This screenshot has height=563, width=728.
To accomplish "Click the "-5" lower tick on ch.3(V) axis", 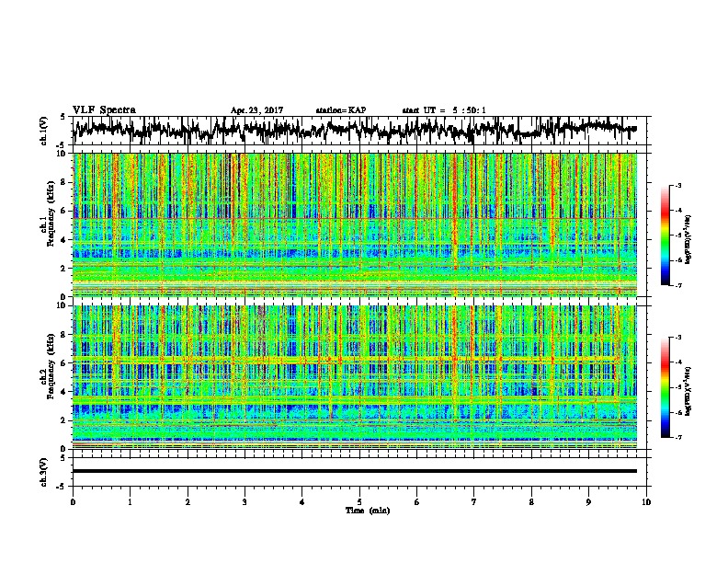I will [x=62, y=487].
